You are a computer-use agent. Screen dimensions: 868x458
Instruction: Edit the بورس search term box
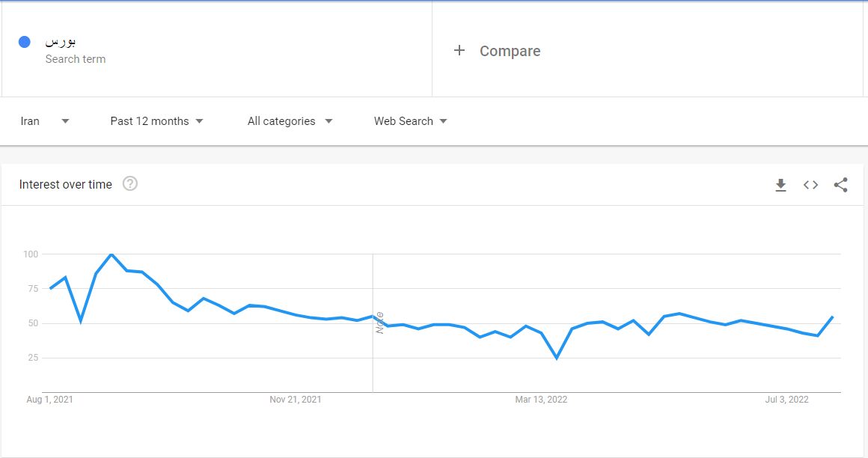coord(217,50)
